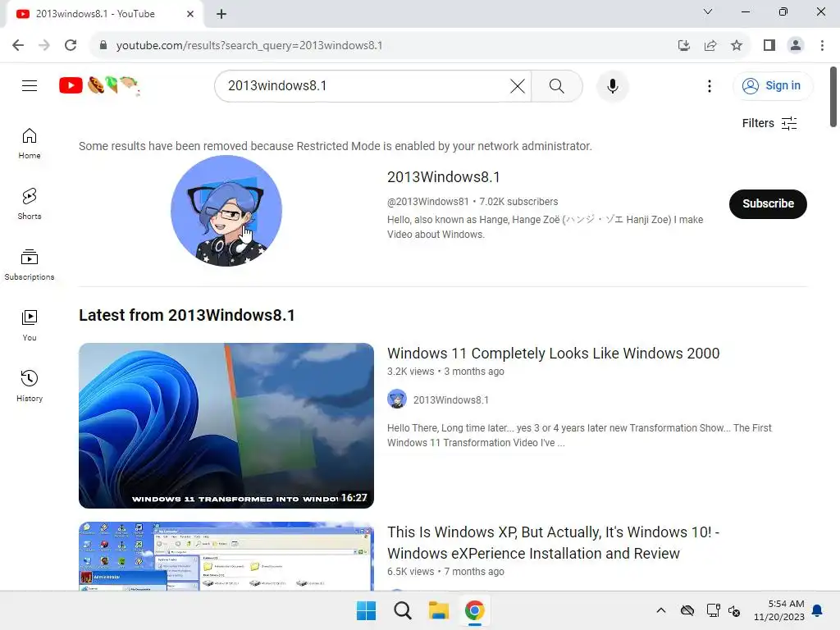
Task: Open the tab search dropdown arrow
Action: [708, 11]
